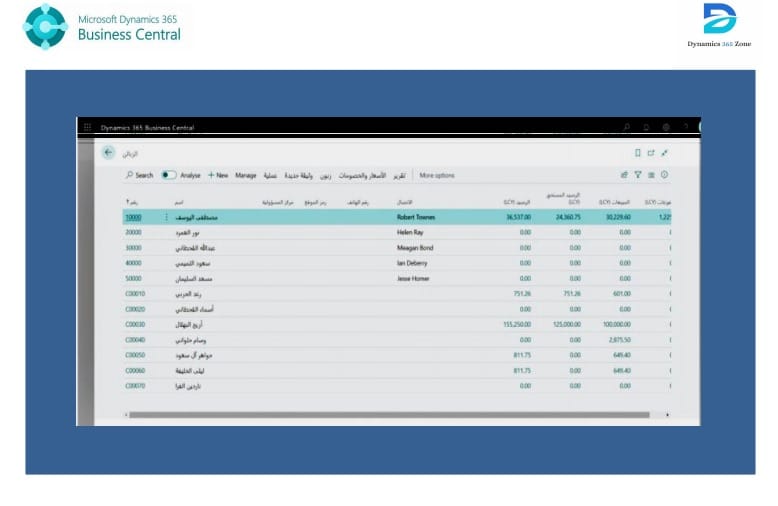The image size is (778, 506).
Task: Click the scrollbar left arrow
Action: click(126, 415)
